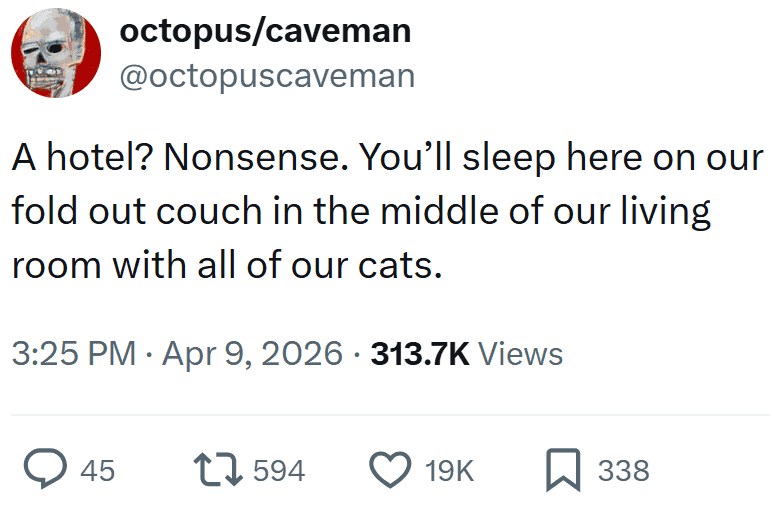The height and width of the screenshot is (508, 772).
Task: Click the reply speech bubble icon
Action: point(45,469)
